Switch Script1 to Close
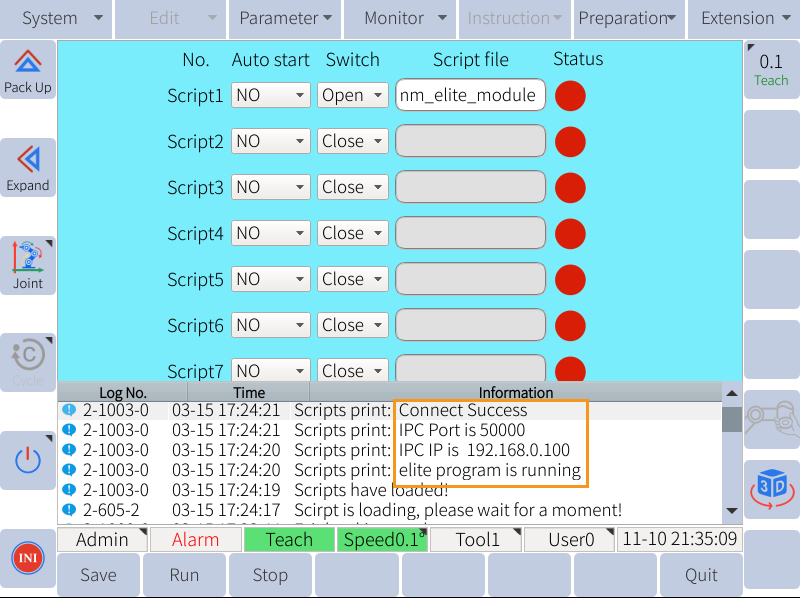This screenshot has height=604, width=800. coord(352,96)
